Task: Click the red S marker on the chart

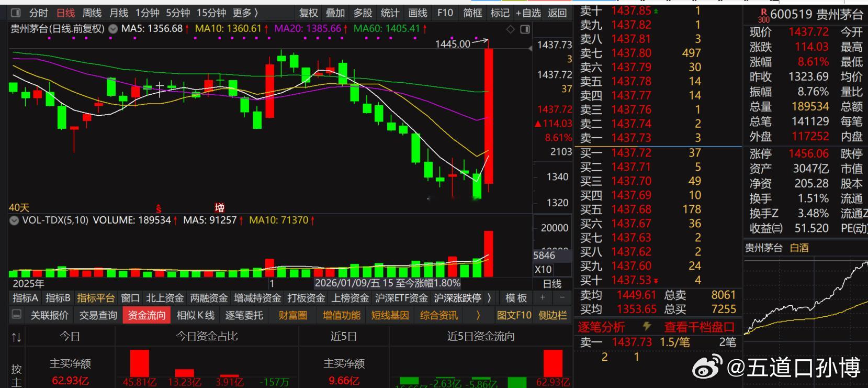Action: 159,208
